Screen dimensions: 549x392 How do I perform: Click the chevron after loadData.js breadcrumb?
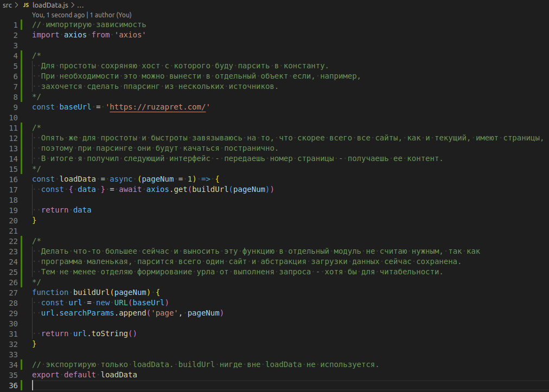point(72,5)
